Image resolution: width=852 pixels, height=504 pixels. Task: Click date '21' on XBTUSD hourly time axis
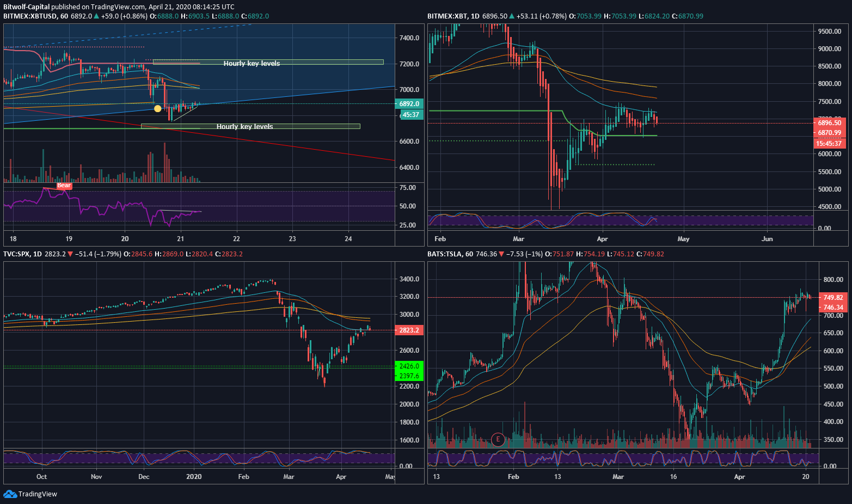[181, 239]
